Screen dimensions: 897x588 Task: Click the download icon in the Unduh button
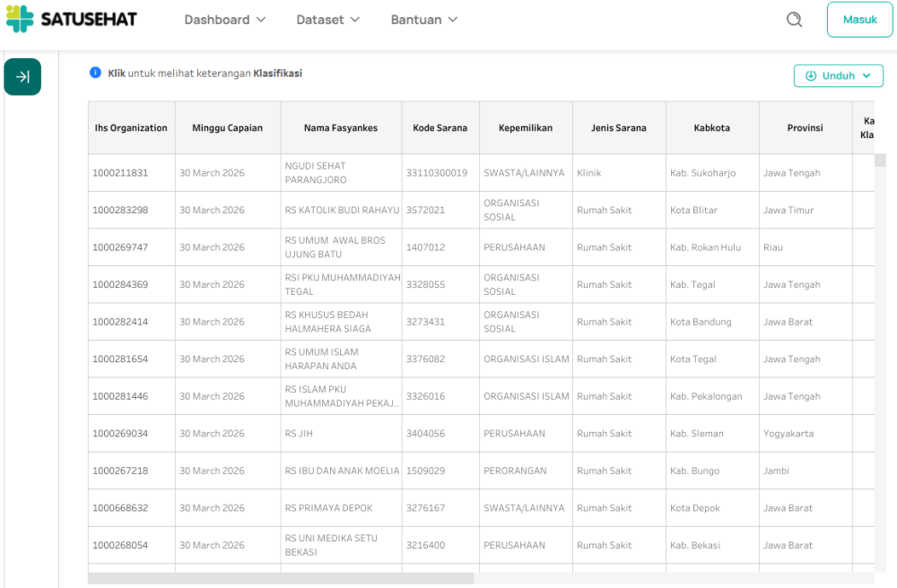(x=811, y=76)
